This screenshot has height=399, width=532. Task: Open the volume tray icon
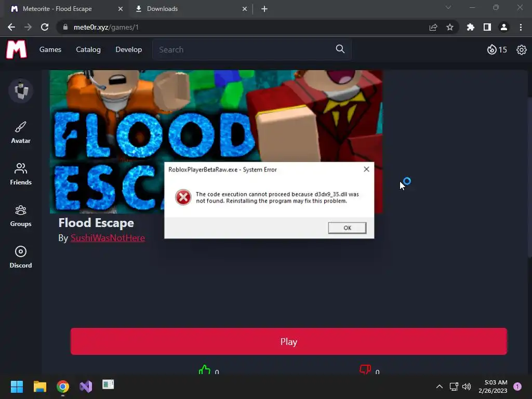(x=467, y=387)
